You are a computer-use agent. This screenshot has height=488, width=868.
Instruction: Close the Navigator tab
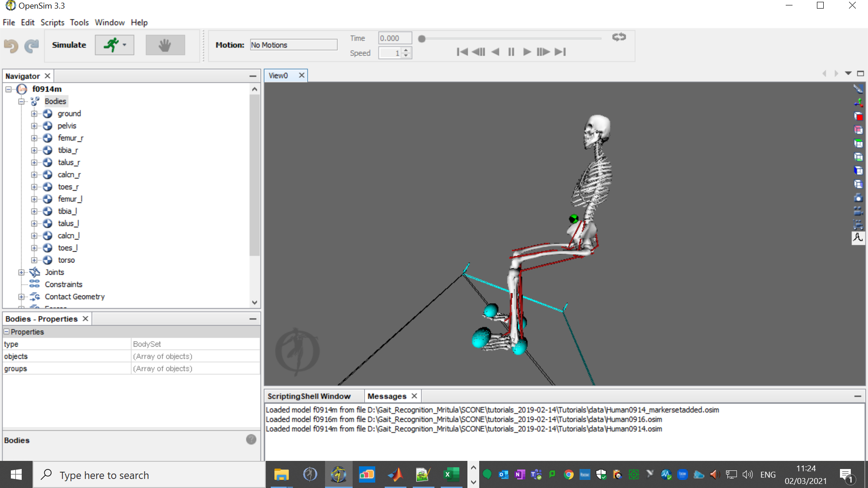pyautogui.click(x=47, y=76)
